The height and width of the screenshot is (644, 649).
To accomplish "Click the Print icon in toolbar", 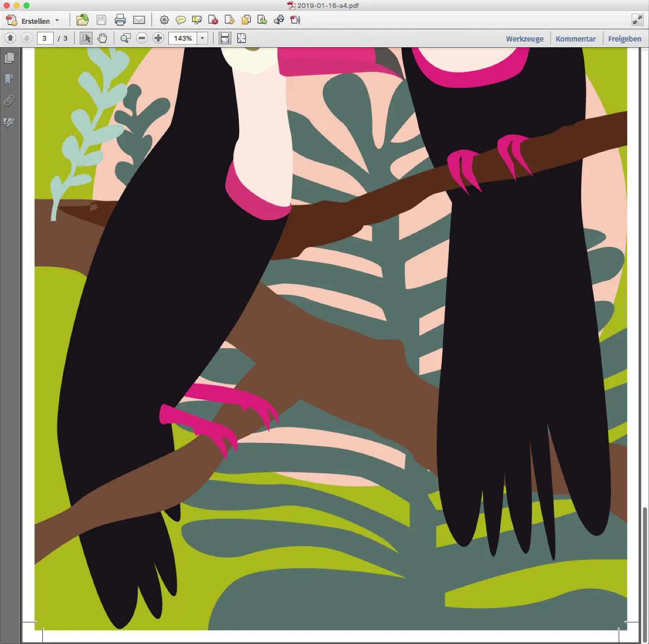I will tap(120, 20).
